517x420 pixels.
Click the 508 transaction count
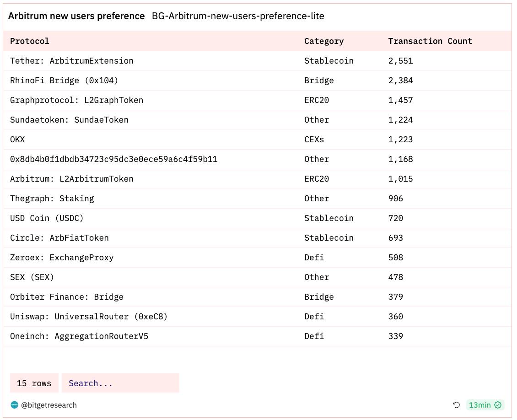tap(395, 258)
